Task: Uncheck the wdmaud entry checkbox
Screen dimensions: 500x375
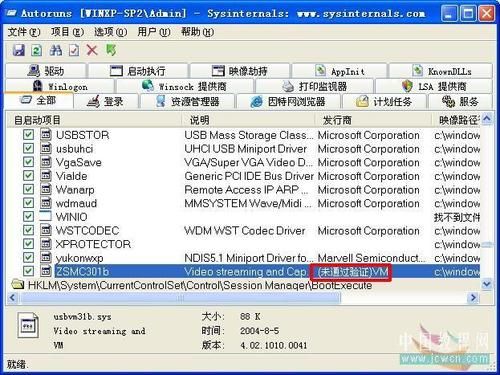Action: pos(28,203)
